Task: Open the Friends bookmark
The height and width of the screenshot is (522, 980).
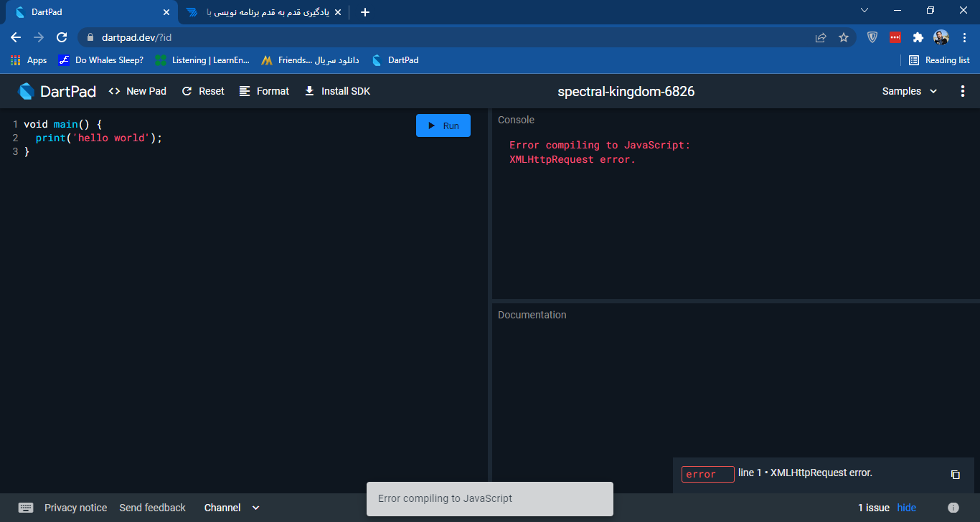Action: pyautogui.click(x=310, y=60)
